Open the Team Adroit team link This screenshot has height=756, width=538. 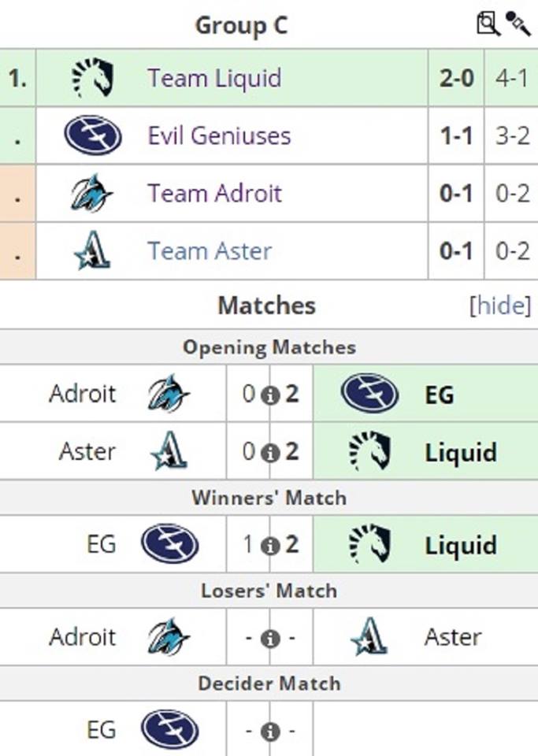coord(214,194)
